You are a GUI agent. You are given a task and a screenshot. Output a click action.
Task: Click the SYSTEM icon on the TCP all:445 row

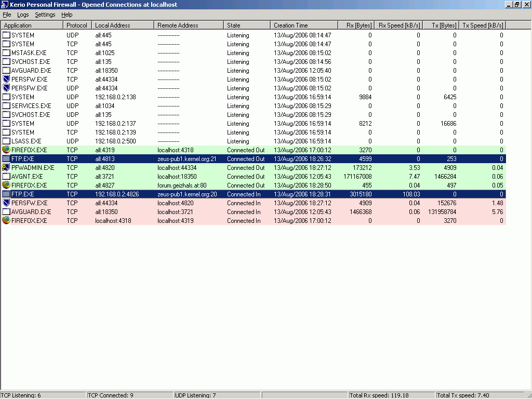(6, 44)
